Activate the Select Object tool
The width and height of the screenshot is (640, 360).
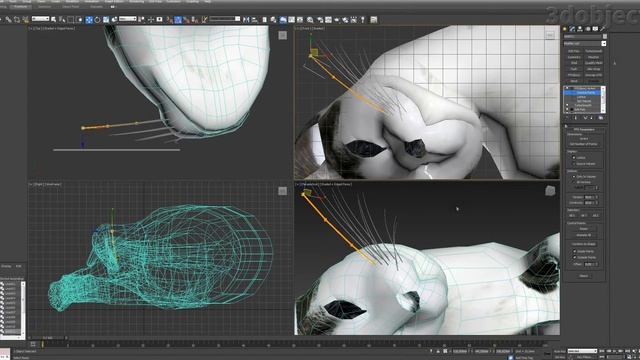click(53, 20)
